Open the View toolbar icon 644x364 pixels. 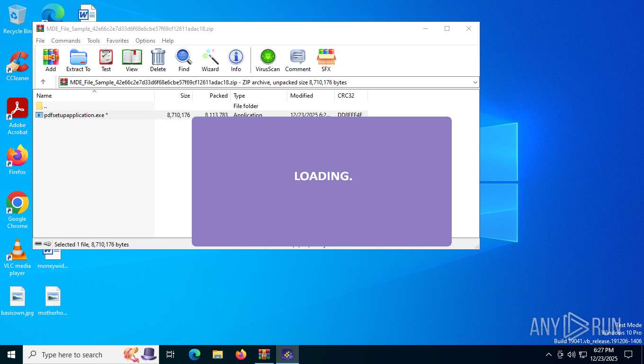point(132,60)
